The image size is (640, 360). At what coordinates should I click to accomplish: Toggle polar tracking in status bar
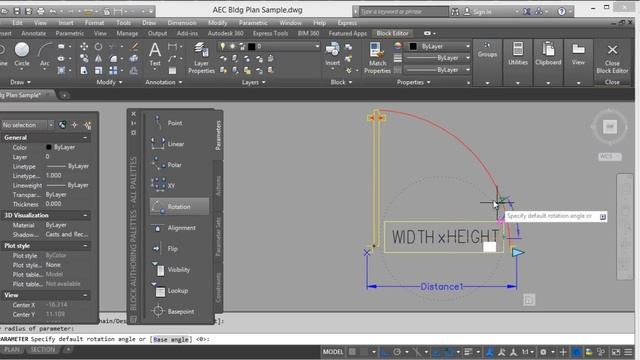397,352
